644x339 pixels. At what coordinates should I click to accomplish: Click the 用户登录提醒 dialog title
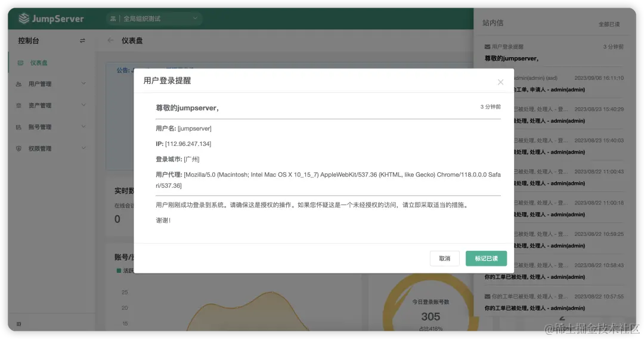click(x=167, y=80)
